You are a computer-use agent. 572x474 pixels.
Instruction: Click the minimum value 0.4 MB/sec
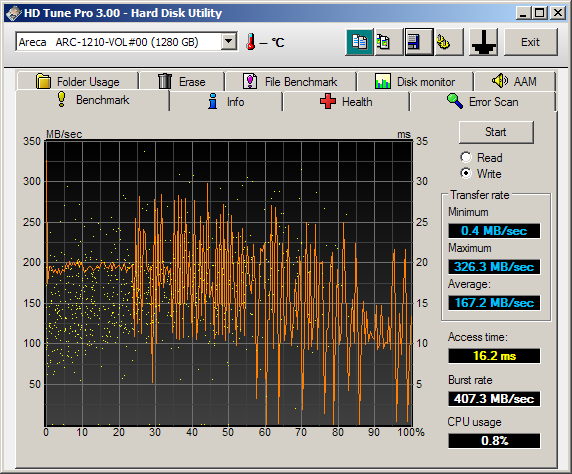(494, 231)
